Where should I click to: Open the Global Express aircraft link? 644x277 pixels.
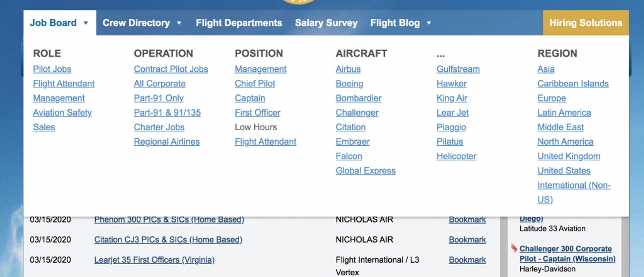tap(365, 171)
